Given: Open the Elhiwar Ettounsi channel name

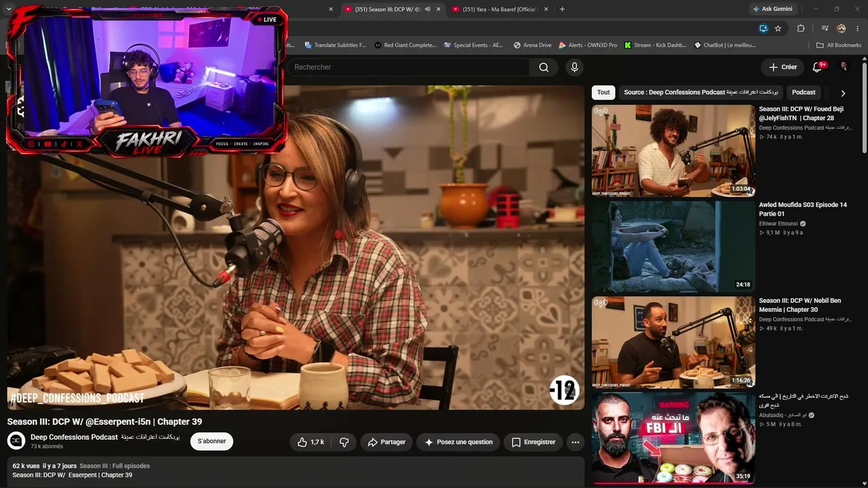Looking at the screenshot, I should pos(778,224).
